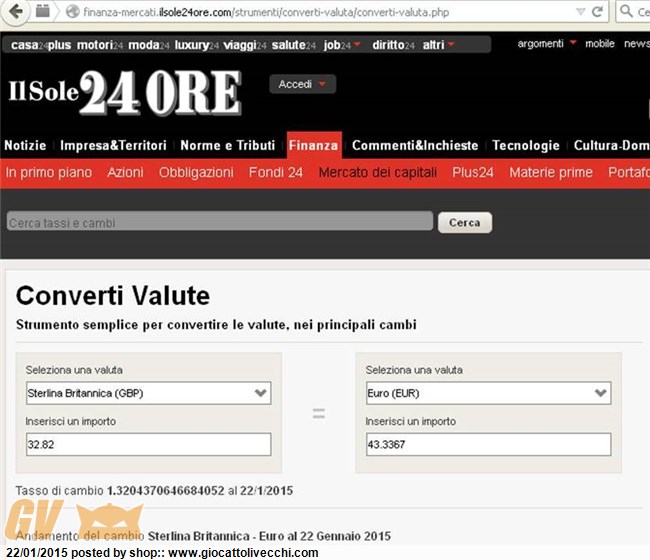Click the Converti Valute heading
Screen dimensions: 650x560
tap(113, 296)
